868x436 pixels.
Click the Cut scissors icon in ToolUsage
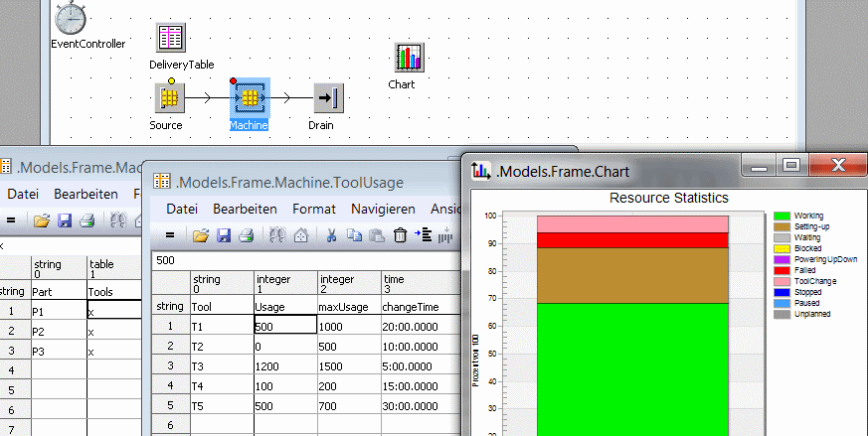329,235
